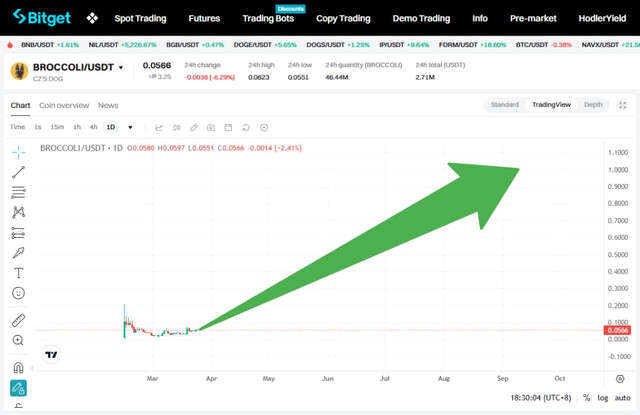Expand the BROCCOLI/USDT pair dropdown
This screenshot has width=640, height=415.
[x=121, y=67]
